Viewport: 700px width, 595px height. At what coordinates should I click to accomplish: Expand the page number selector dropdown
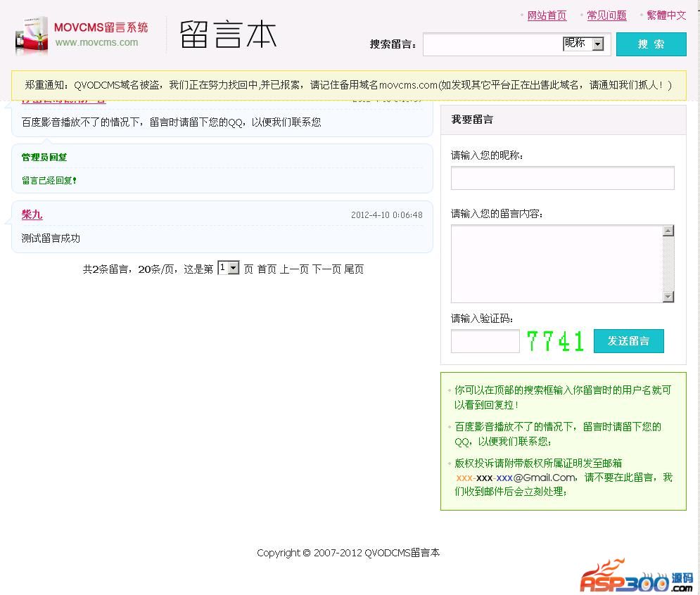[x=229, y=268]
